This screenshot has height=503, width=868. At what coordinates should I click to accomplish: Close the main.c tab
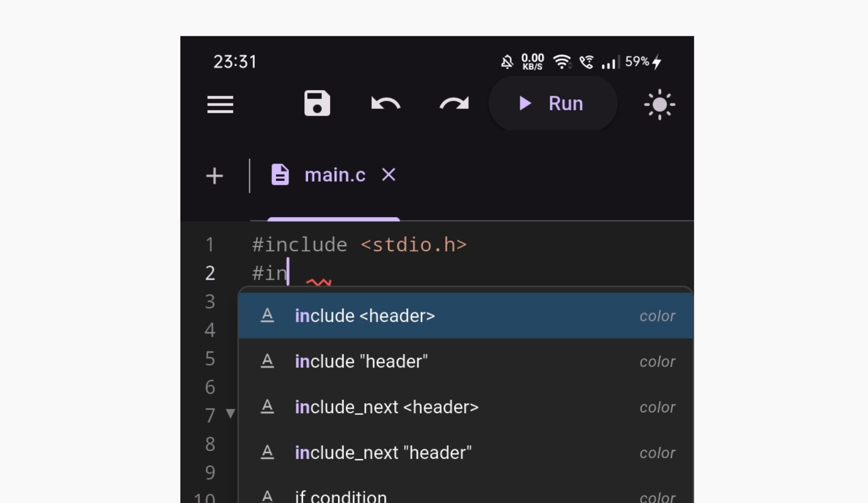[389, 175]
